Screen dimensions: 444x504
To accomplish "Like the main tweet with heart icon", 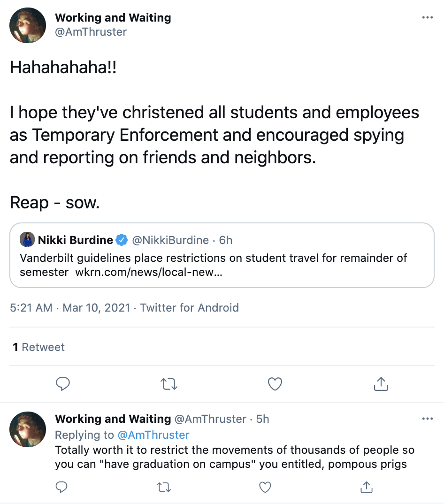I will pyautogui.click(x=275, y=384).
